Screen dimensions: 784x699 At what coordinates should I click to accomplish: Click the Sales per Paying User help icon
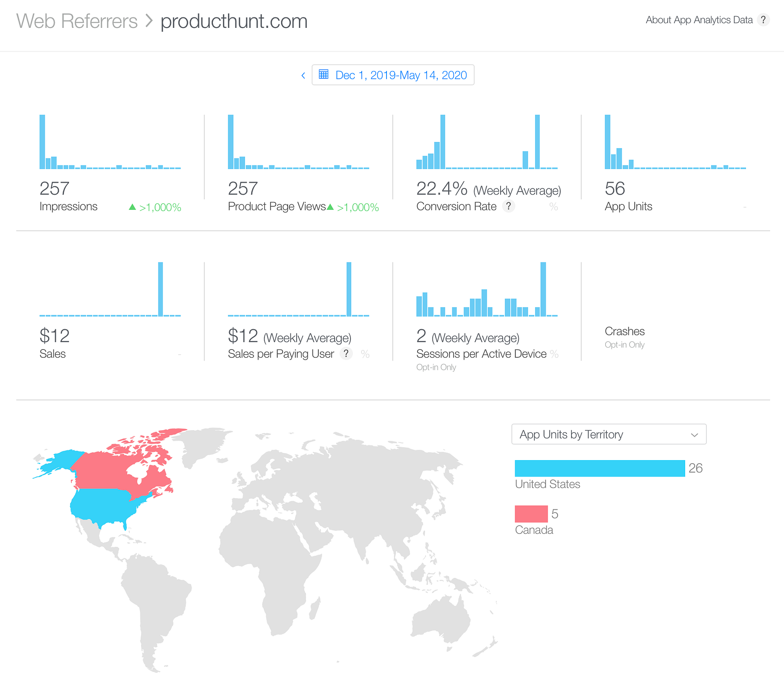pos(346,353)
